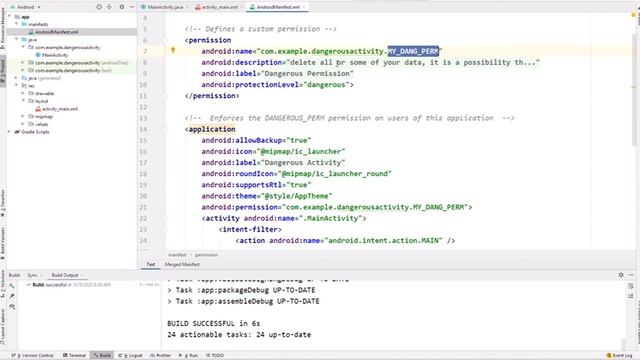Open Resource Manager side tab
Screen dimensions: 640x360
point(3,29)
